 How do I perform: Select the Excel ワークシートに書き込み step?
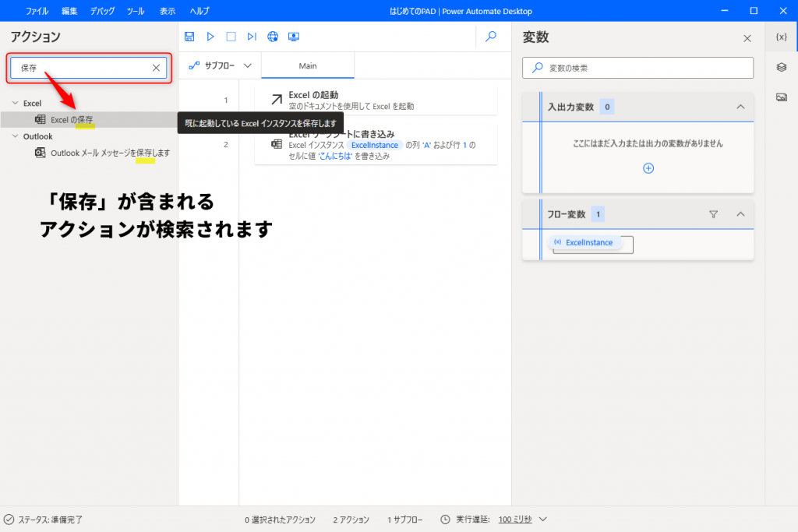pyautogui.click(x=376, y=144)
